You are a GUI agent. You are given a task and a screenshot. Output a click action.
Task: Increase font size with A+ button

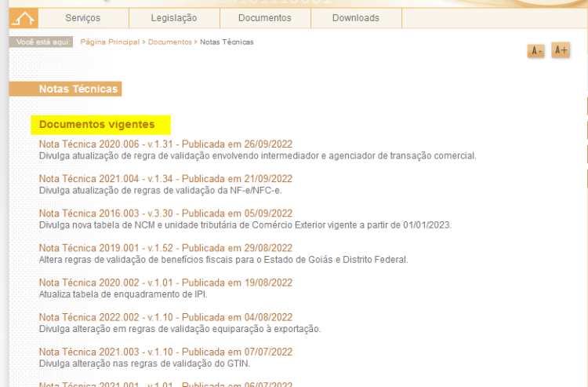tap(561, 50)
